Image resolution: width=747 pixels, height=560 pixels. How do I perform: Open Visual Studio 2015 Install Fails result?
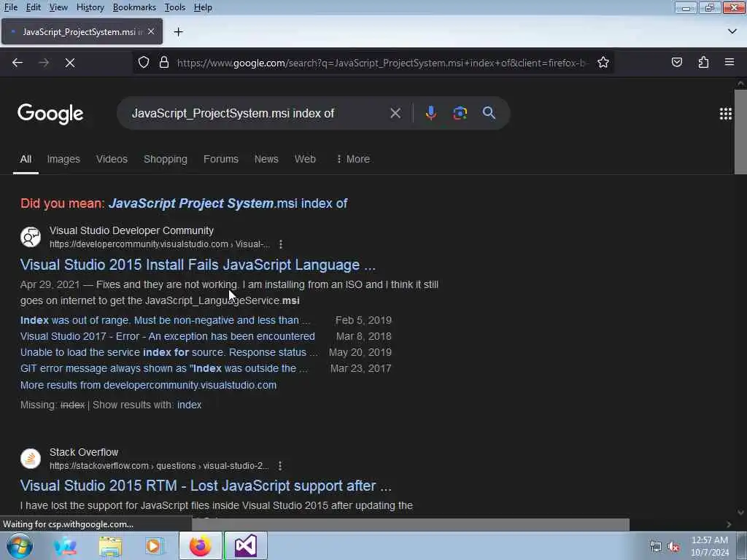click(x=198, y=265)
